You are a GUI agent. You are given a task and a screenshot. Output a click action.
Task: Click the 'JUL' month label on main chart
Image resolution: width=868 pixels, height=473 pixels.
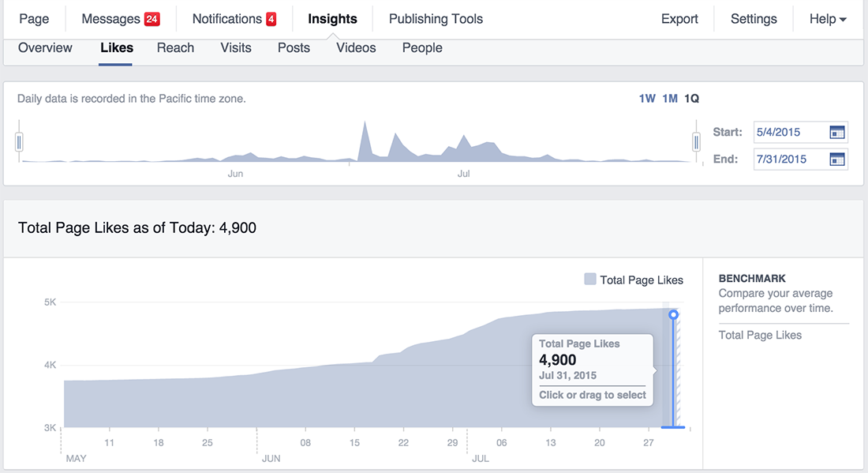[481, 459]
